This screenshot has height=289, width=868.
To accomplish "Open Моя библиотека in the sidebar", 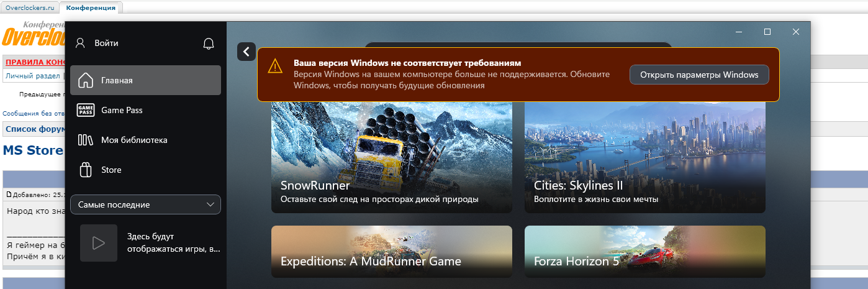I will (145, 140).
